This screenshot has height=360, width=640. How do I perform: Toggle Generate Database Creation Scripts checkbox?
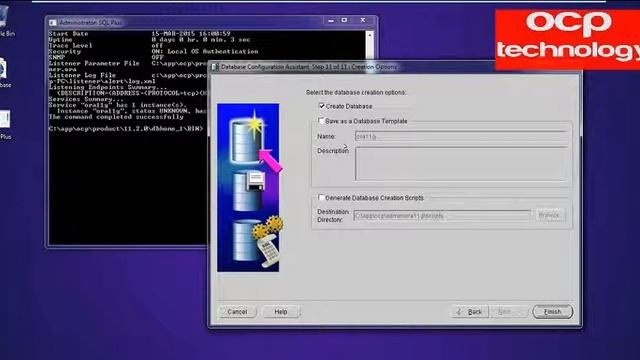[321, 198]
